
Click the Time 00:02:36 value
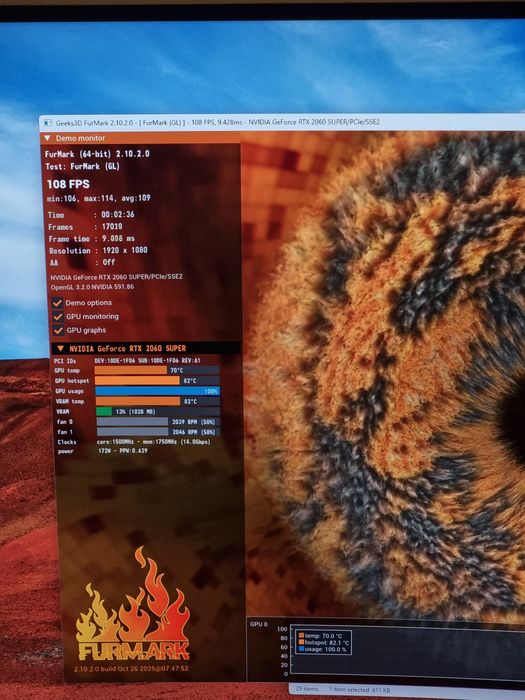pos(117,215)
